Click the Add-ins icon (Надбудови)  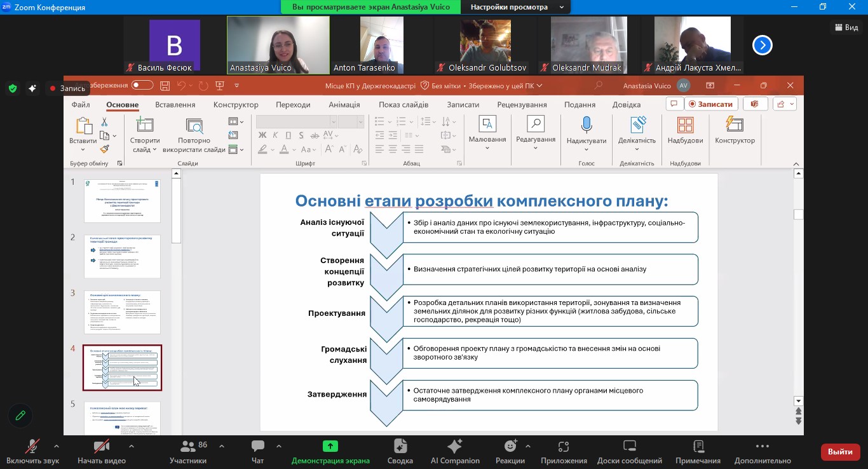pos(685,125)
